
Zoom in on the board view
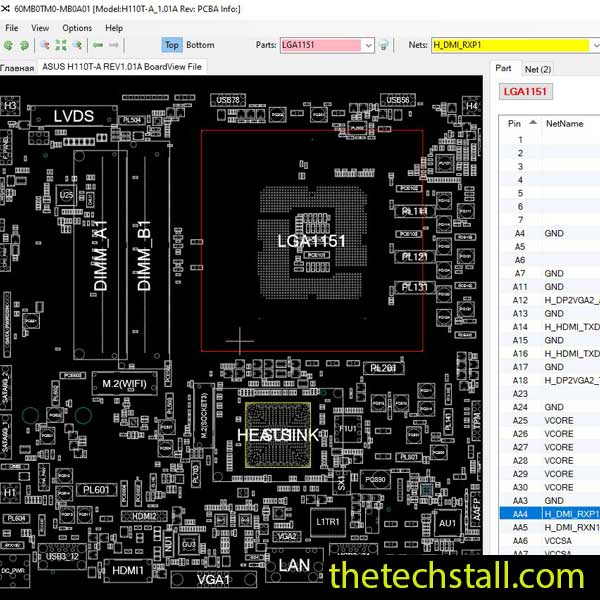(77, 46)
